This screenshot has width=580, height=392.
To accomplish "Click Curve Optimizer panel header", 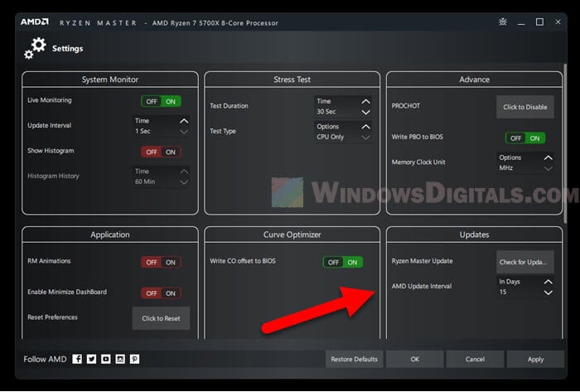I will coord(292,235).
